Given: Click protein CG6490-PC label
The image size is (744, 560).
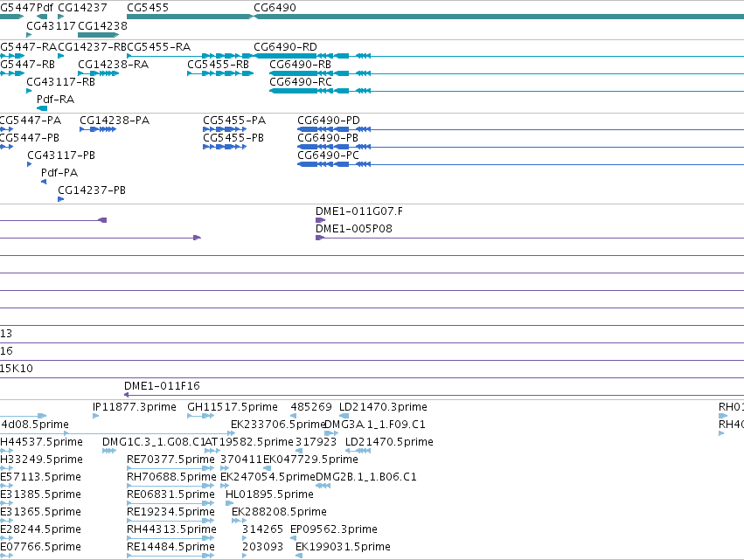Looking at the screenshot, I should click(328, 156).
